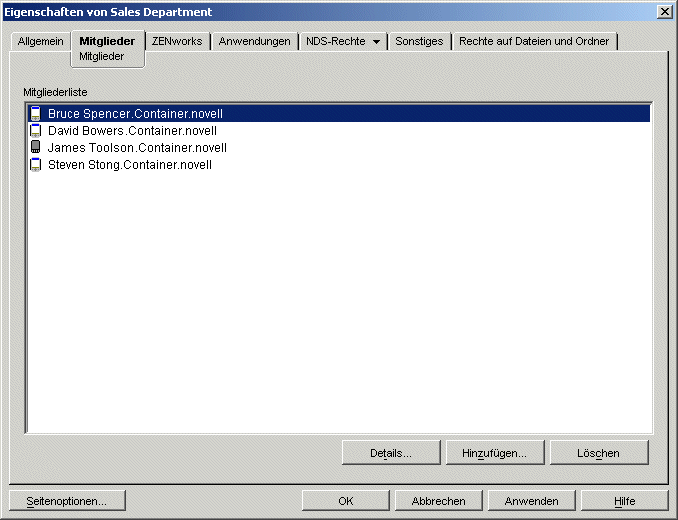Click the user icon beside David Bowers
678x520 pixels.
tap(35, 131)
